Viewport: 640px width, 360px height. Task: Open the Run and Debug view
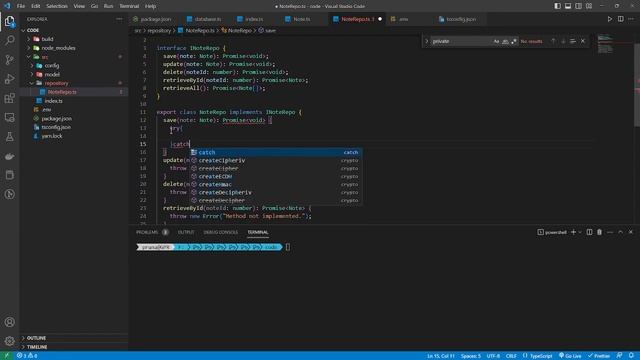[9, 79]
